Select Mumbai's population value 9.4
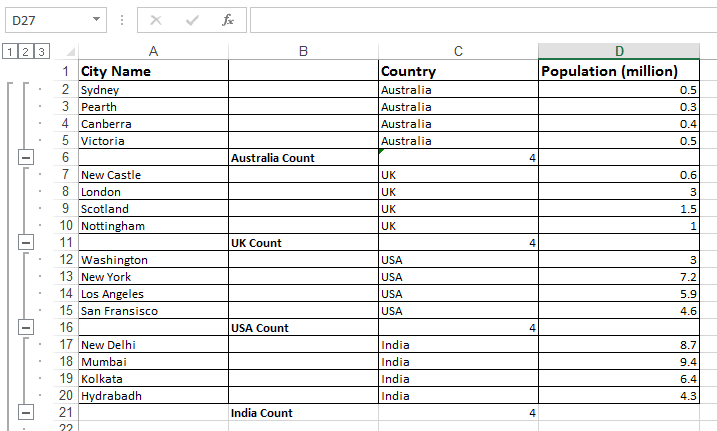 click(619, 362)
